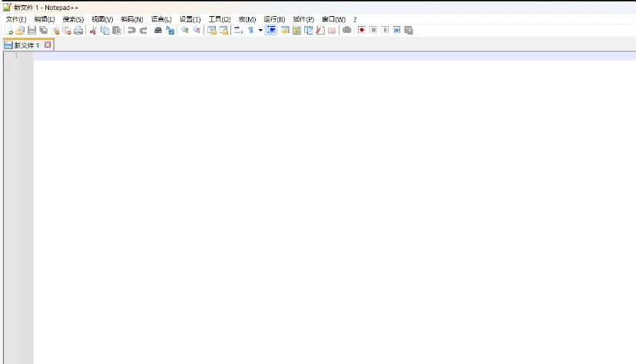Click the Zoom in magnifier icon
This screenshot has width=636, height=364.
tap(185, 30)
